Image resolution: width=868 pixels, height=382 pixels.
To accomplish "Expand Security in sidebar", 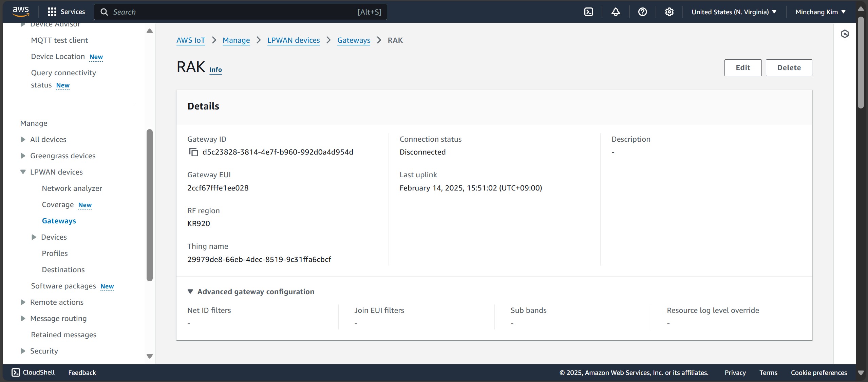I will [x=23, y=351].
